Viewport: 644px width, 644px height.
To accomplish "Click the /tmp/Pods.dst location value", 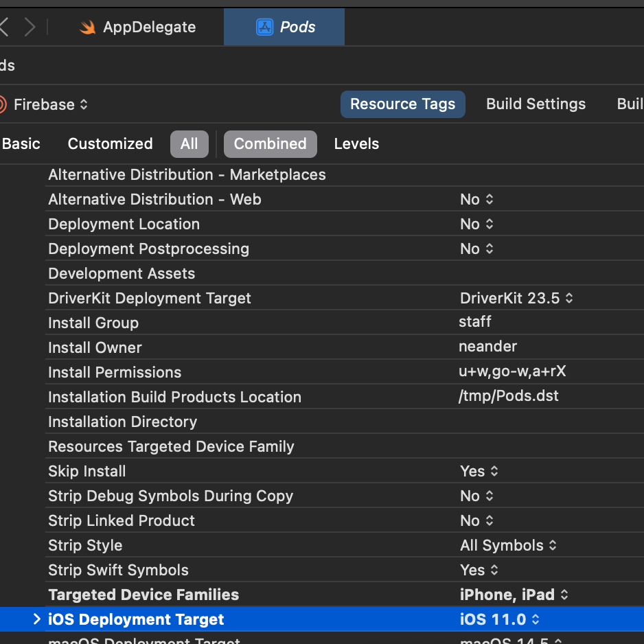I will coord(509,396).
